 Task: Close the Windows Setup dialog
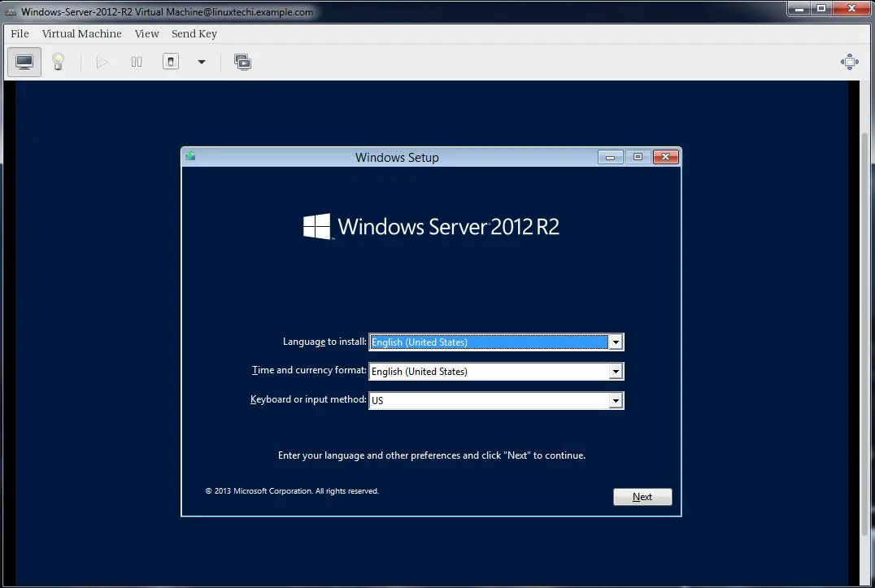pyautogui.click(x=666, y=157)
